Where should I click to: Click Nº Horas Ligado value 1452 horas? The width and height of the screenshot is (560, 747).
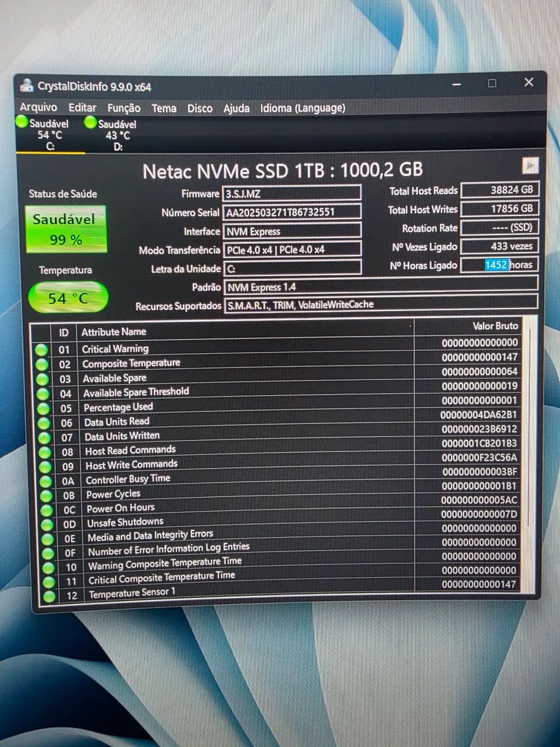[499, 264]
